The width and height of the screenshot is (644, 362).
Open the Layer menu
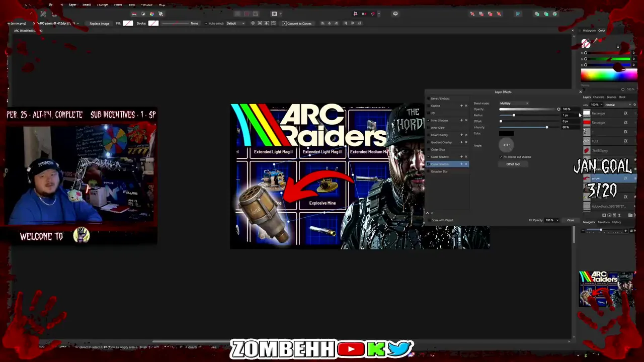(72, 5)
